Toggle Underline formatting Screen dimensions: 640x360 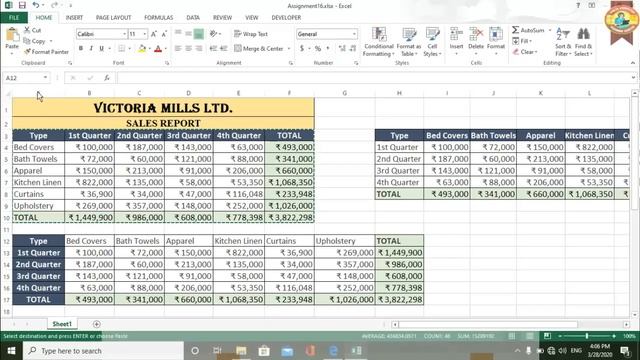pyautogui.click(x=101, y=49)
